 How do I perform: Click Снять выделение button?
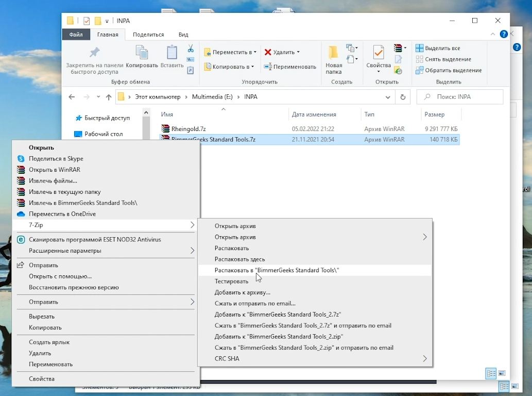click(443, 59)
